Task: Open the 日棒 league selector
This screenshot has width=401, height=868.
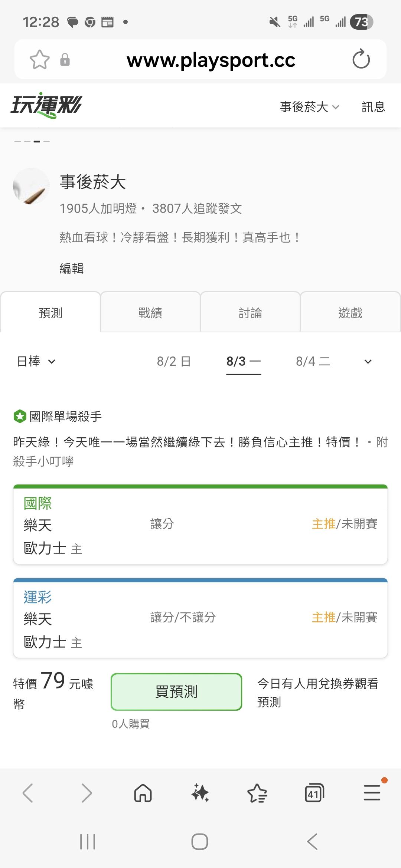Action: click(36, 361)
